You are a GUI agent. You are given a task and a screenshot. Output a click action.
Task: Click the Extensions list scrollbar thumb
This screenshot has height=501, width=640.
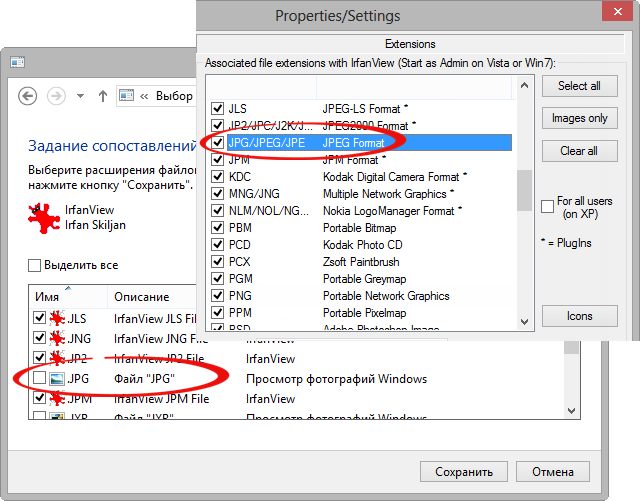coord(524,191)
